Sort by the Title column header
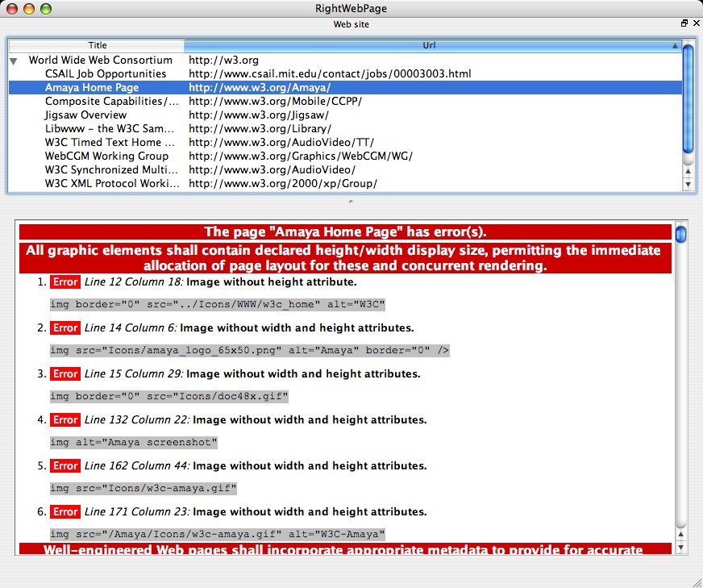Viewport: 703px width, 588px height. pyautogui.click(x=97, y=45)
